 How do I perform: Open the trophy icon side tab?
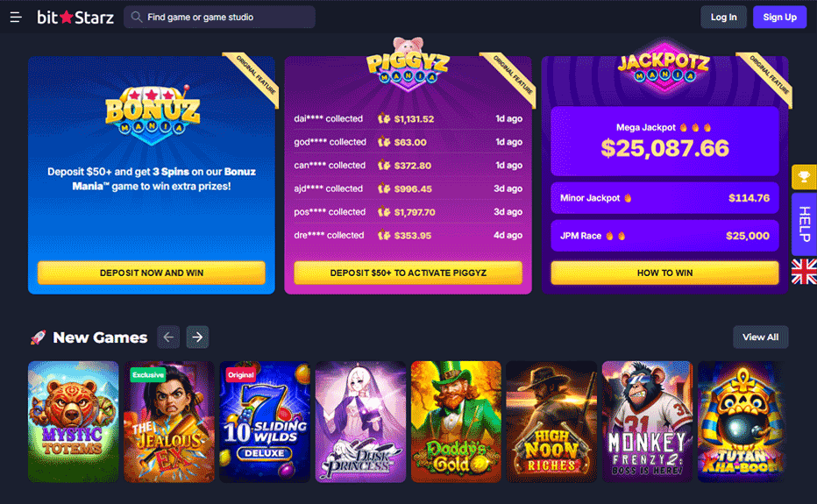(804, 177)
